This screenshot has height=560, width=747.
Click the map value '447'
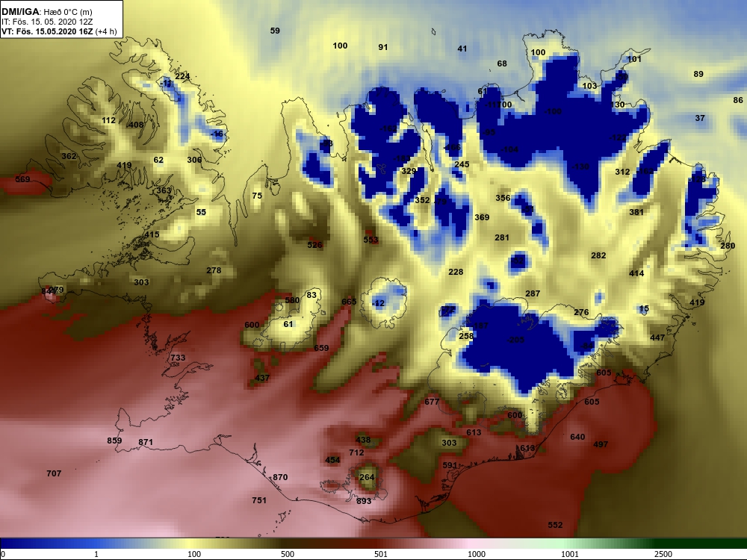point(657,337)
